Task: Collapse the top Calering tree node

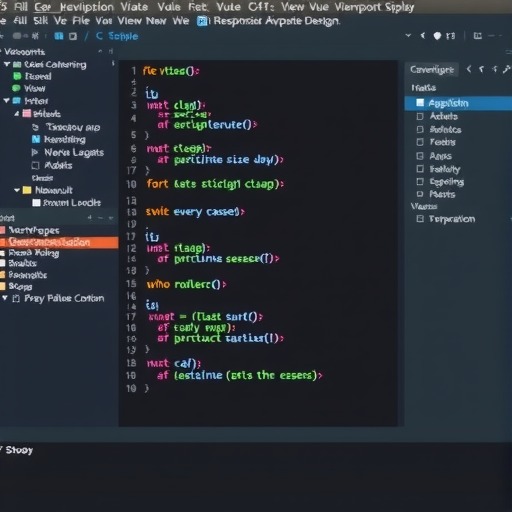Action: pyautogui.click(x=7, y=64)
